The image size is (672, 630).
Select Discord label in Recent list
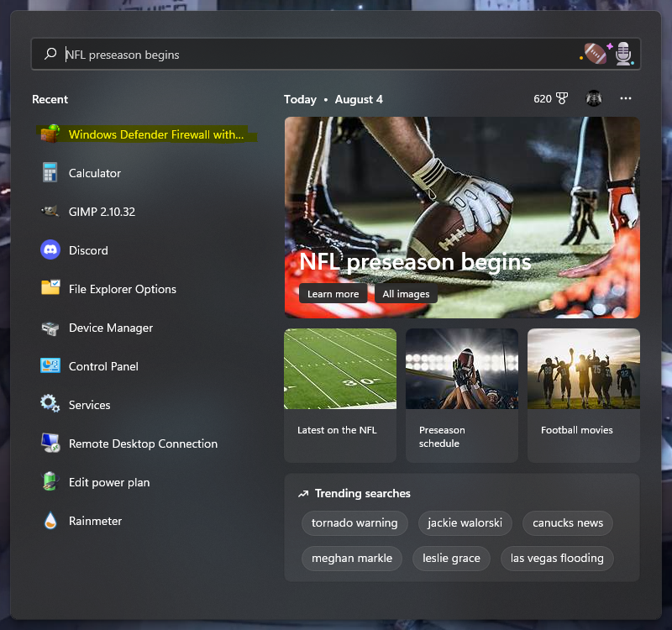pos(88,250)
